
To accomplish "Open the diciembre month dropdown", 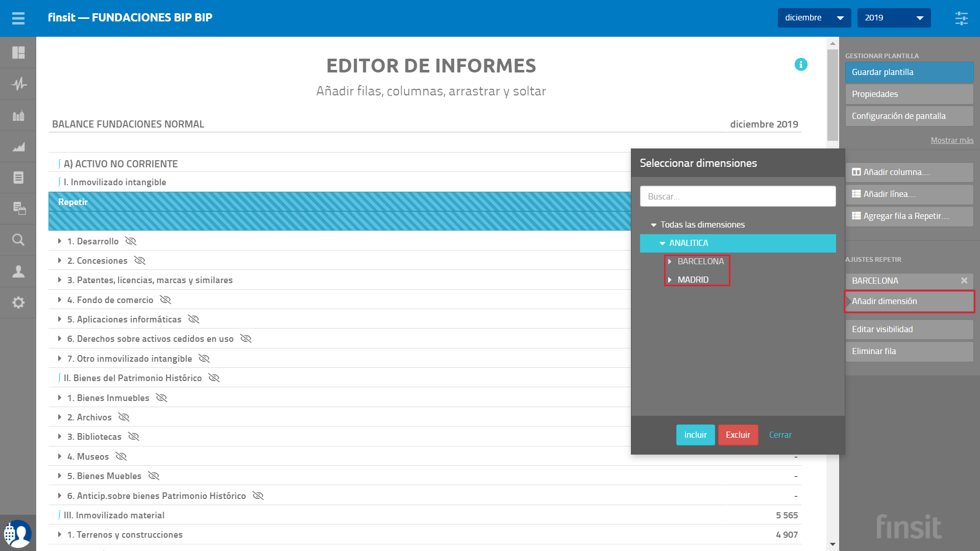I will [814, 18].
